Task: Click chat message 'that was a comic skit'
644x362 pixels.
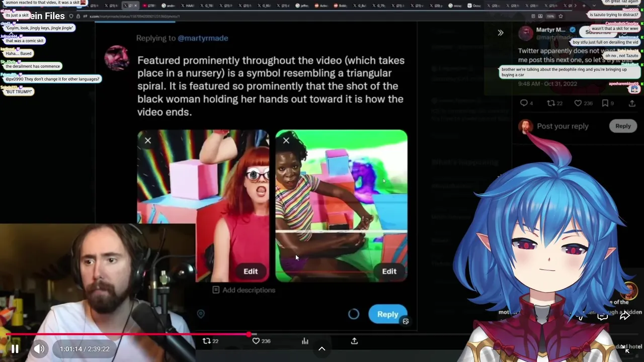Action: click(x=25, y=41)
